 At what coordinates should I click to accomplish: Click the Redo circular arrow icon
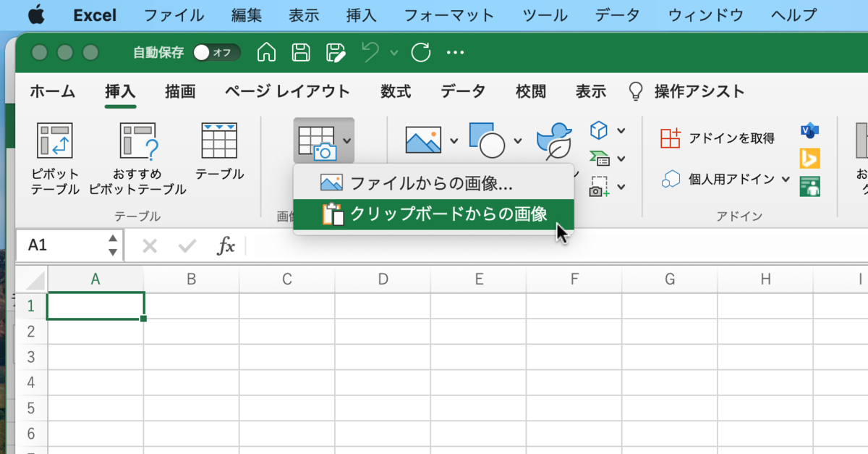point(421,52)
